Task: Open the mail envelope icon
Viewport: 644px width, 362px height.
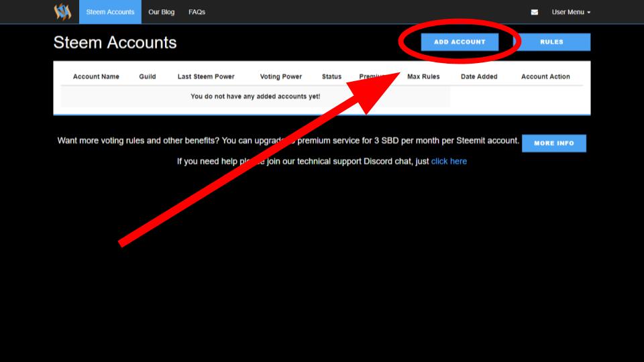Action: click(x=535, y=12)
